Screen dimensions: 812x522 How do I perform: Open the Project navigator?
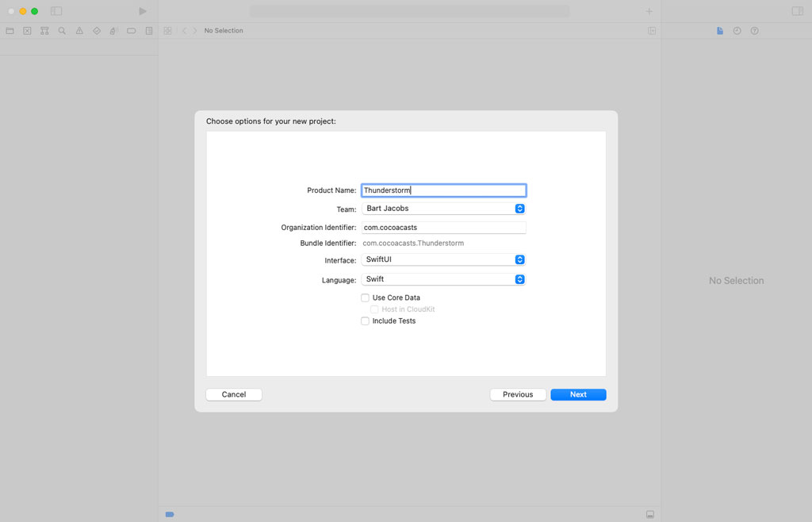(x=9, y=30)
